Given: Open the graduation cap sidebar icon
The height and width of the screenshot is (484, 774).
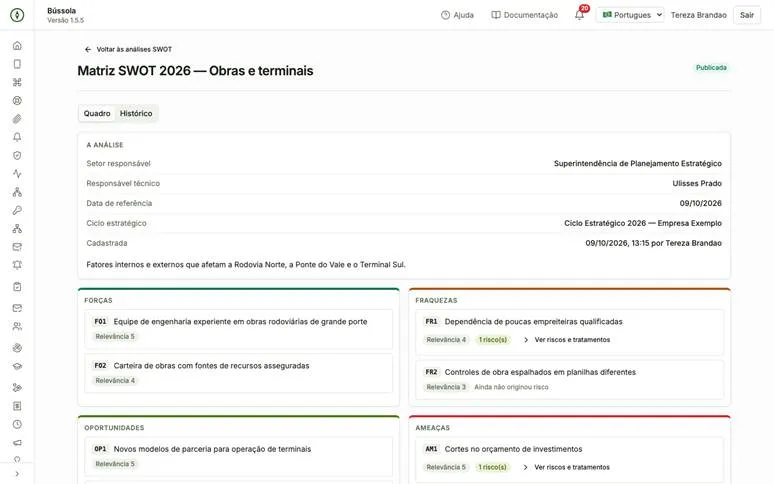Looking at the screenshot, I should click(x=17, y=366).
